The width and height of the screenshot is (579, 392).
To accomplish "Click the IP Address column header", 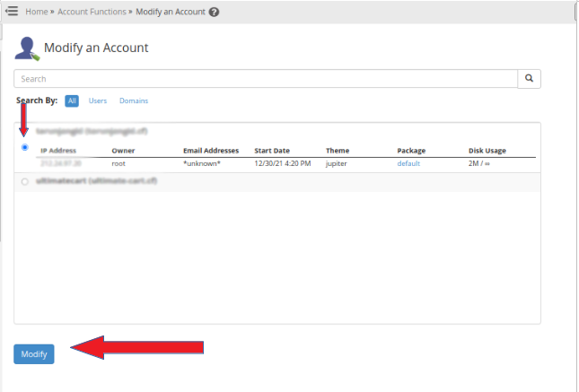I will click(58, 151).
